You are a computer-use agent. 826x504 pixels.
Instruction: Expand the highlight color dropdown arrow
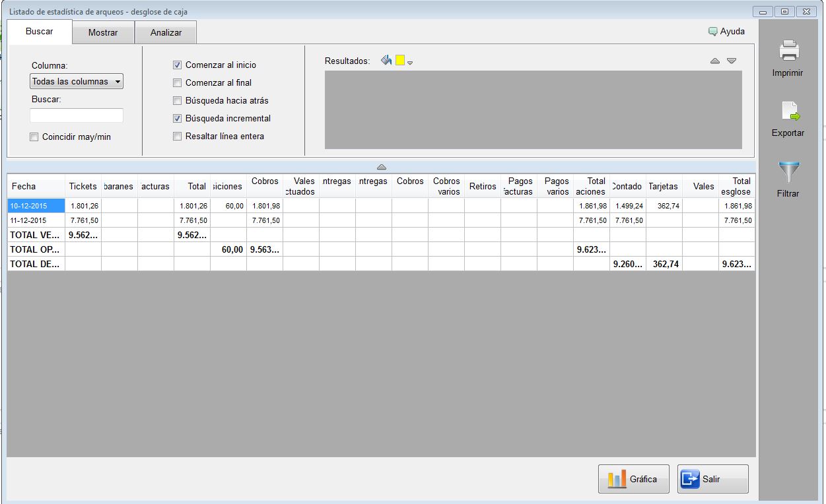(x=410, y=63)
